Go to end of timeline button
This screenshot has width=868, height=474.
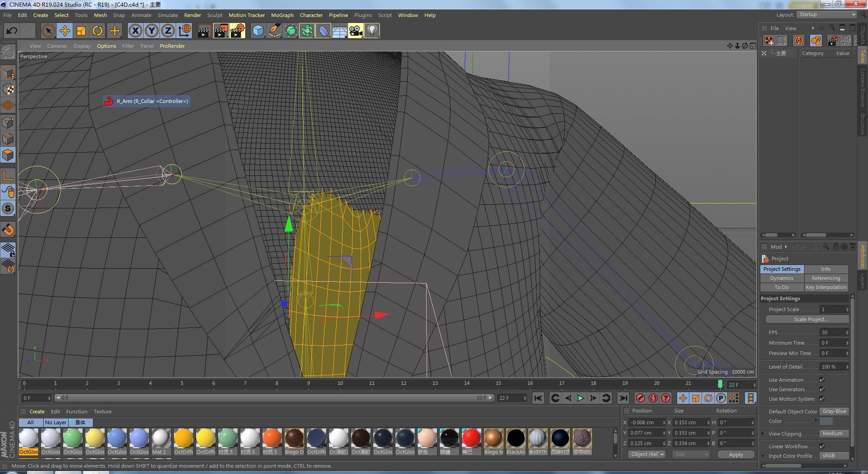pos(623,398)
